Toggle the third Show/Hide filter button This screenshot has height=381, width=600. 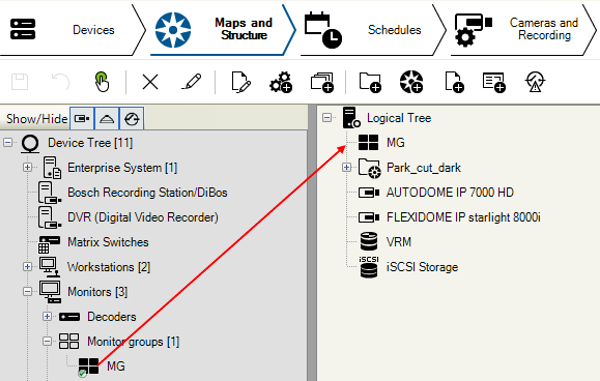tap(132, 119)
